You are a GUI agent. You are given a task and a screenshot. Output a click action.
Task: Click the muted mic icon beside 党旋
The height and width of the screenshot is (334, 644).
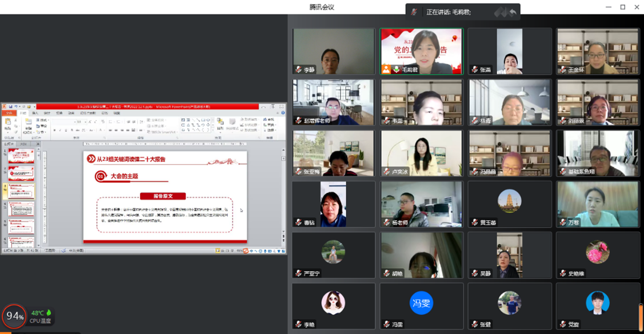[562, 324]
